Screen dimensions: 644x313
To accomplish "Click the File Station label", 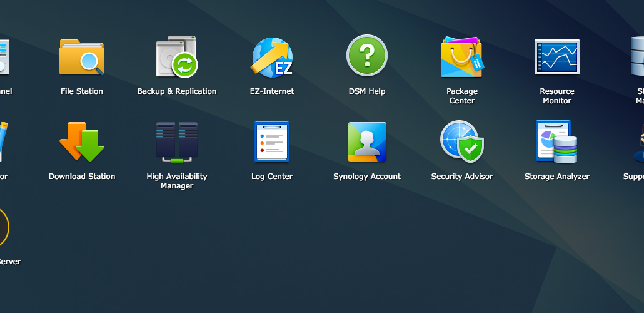I will 82,91.
